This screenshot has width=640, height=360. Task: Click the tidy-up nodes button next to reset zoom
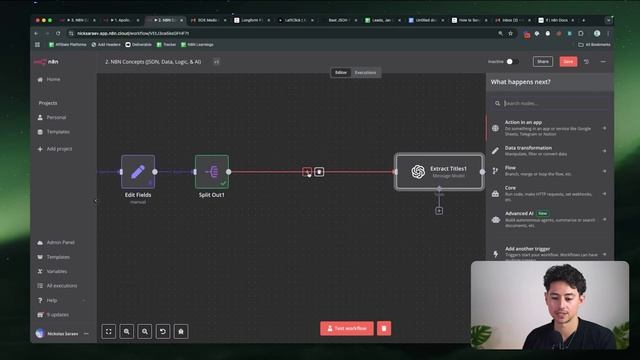pyautogui.click(x=181, y=331)
